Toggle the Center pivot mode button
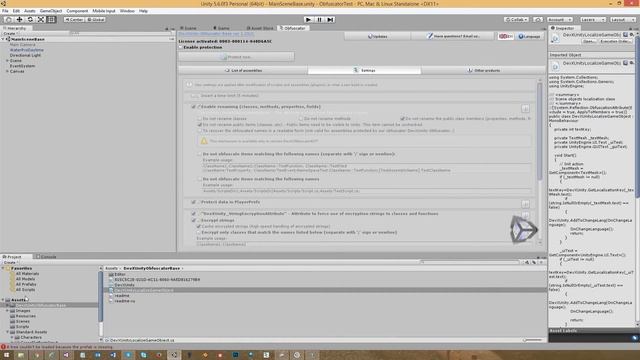Screen dimensions: 640x360 tap(74, 19)
